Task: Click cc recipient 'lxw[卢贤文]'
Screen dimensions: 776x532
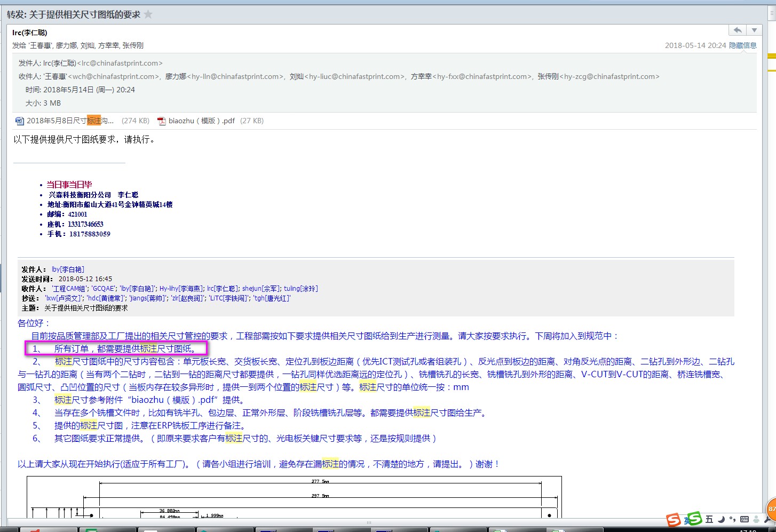Action: [x=64, y=298]
